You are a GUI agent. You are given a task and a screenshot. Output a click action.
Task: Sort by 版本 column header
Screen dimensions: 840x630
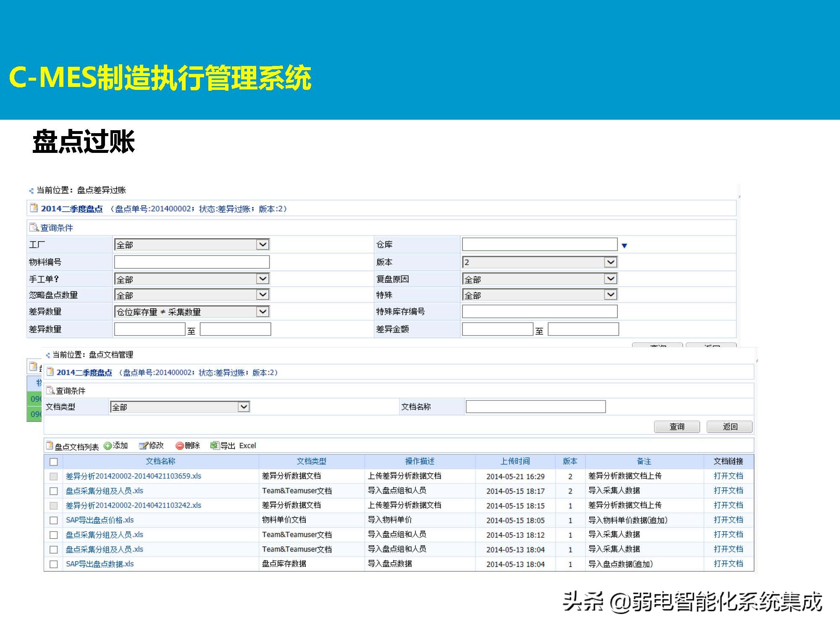[570, 461]
